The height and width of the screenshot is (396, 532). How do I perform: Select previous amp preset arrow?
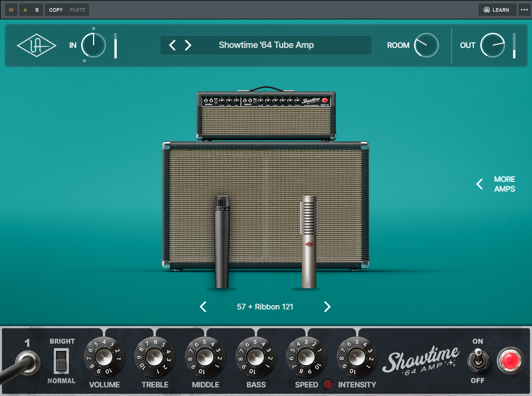[172, 45]
